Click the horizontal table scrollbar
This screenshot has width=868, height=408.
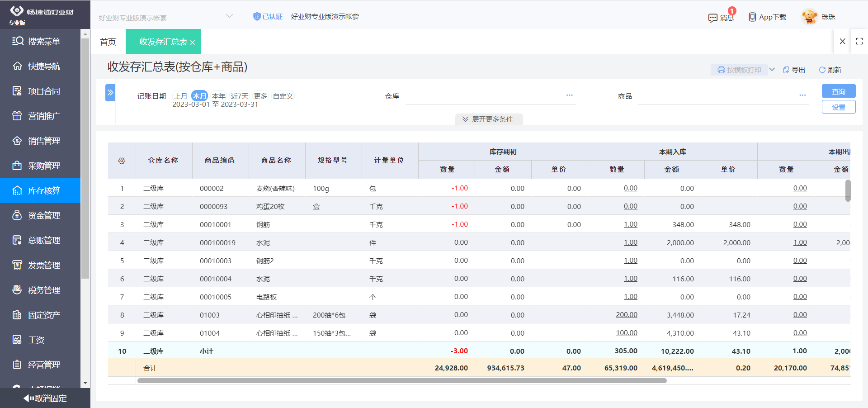tap(402, 380)
